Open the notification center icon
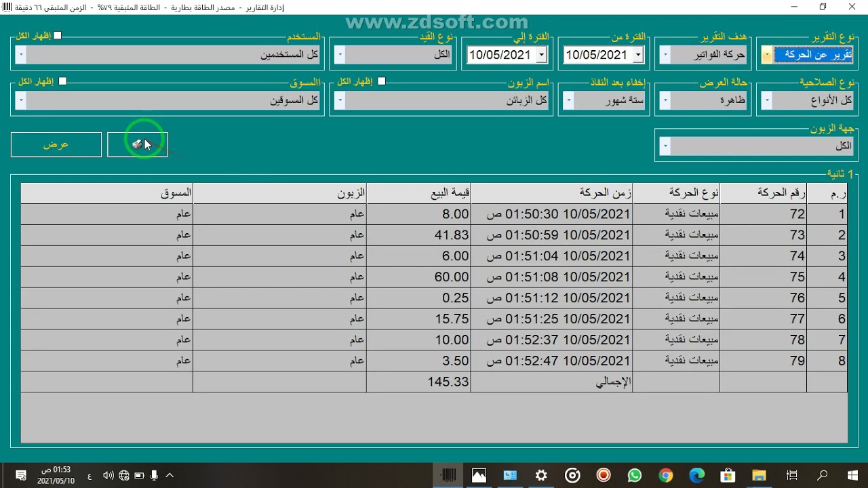 coord(20,475)
